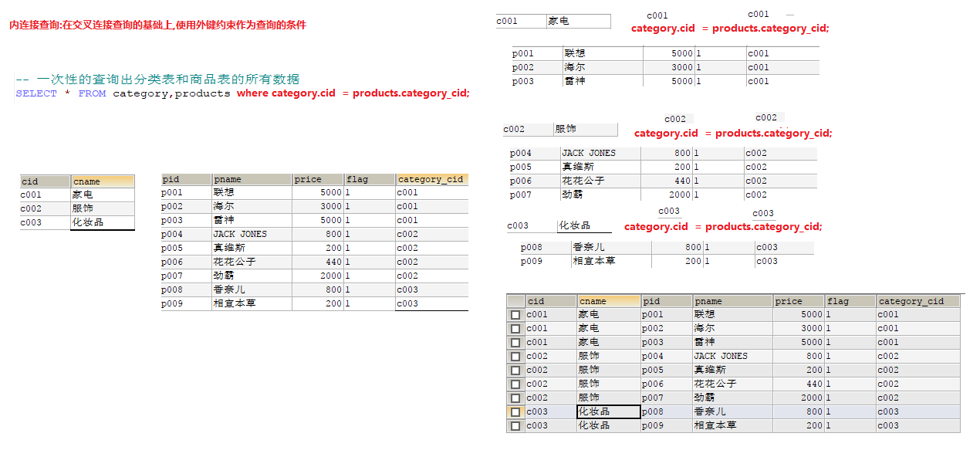Click 雷神 in the c001 group beside 家电
Screen dimensions: 980x457
tap(575, 81)
